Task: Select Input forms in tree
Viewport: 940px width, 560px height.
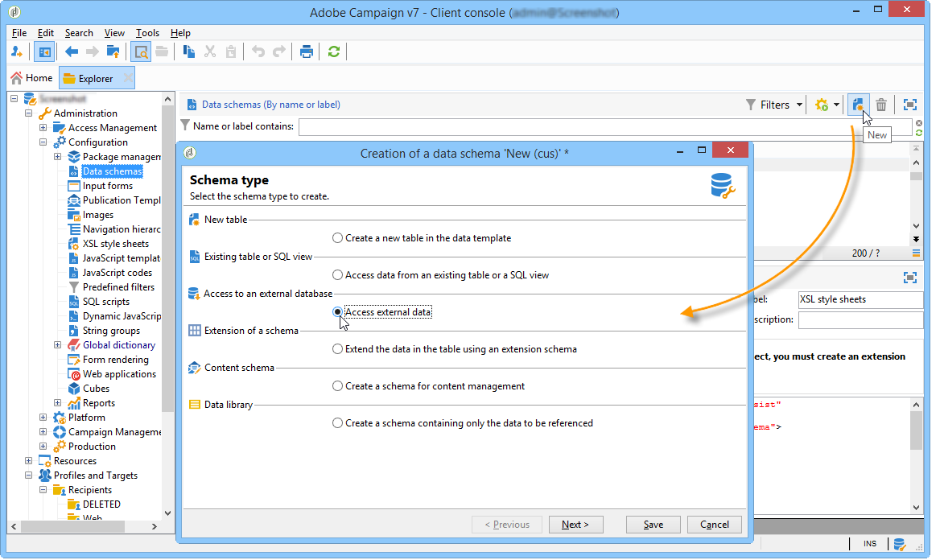Action: click(108, 186)
